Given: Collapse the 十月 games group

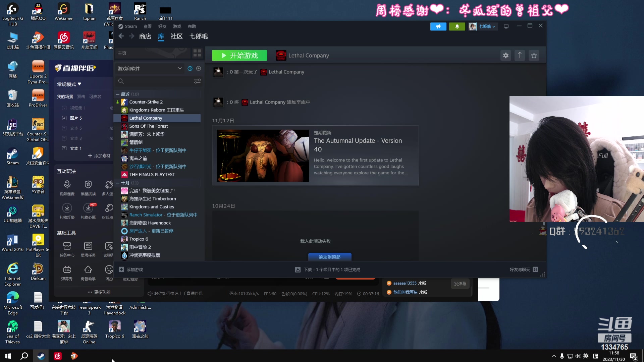Looking at the screenshot, I should click(x=118, y=183).
